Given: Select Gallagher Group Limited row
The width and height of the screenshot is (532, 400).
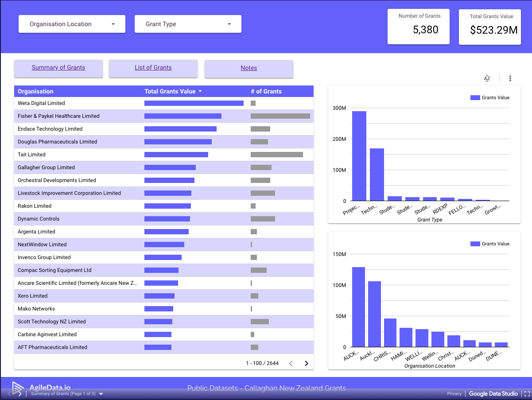Looking at the screenshot, I should coord(164,167).
